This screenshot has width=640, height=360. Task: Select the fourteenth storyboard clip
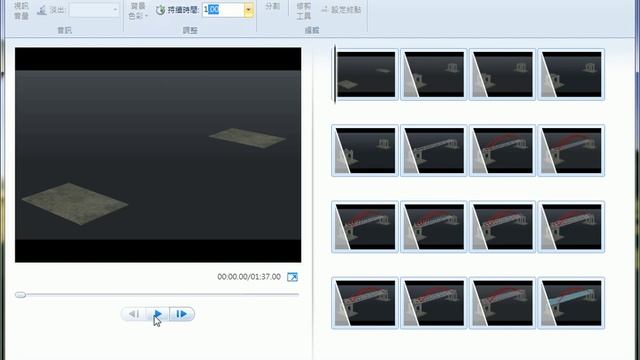tap(433, 303)
